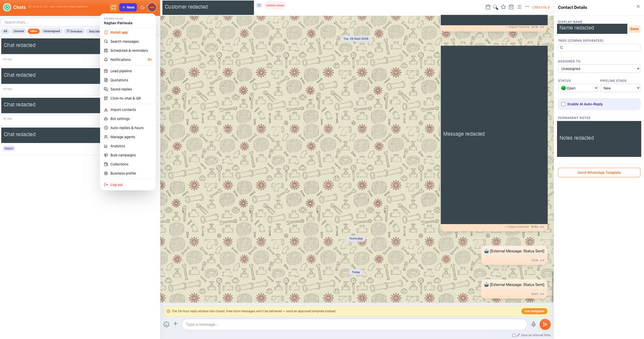The width and height of the screenshot is (644, 339).
Task: Open Auto-replies & hours
Action: [x=128, y=128]
